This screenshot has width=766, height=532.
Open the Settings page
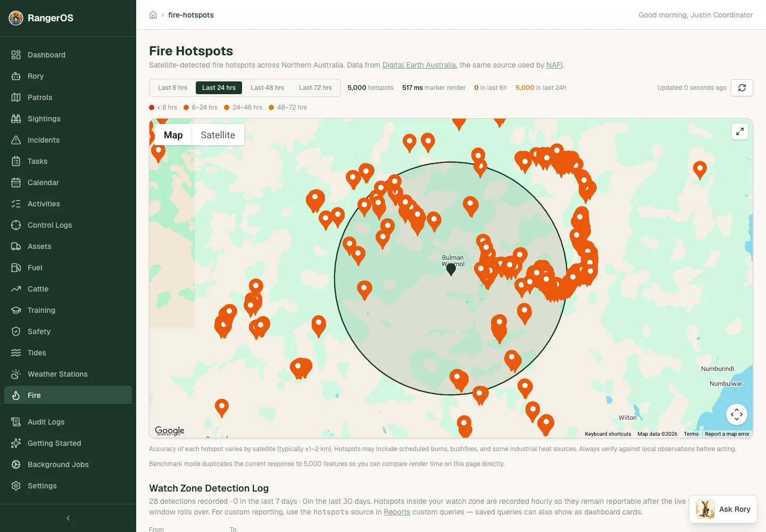click(68, 486)
